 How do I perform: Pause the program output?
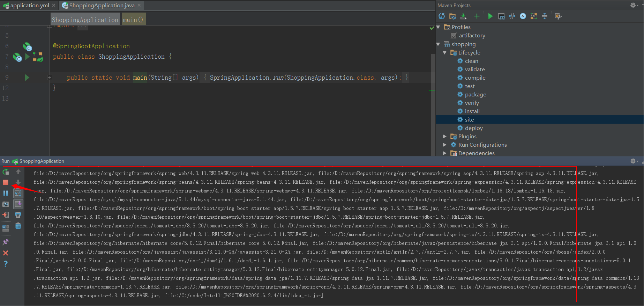(6, 193)
